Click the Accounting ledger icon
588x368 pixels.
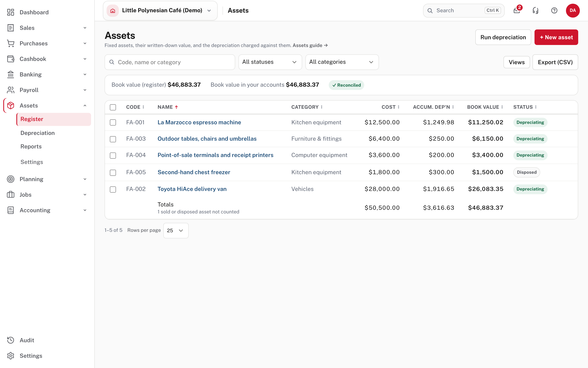click(x=10, y=210)
